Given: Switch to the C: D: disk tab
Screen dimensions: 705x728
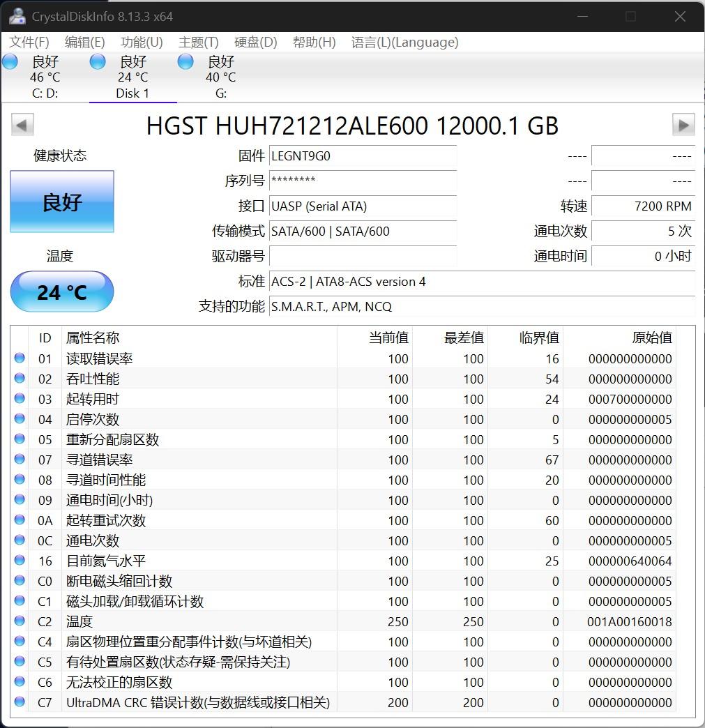Looking at the screenshot, I should [x=45, y=77].
